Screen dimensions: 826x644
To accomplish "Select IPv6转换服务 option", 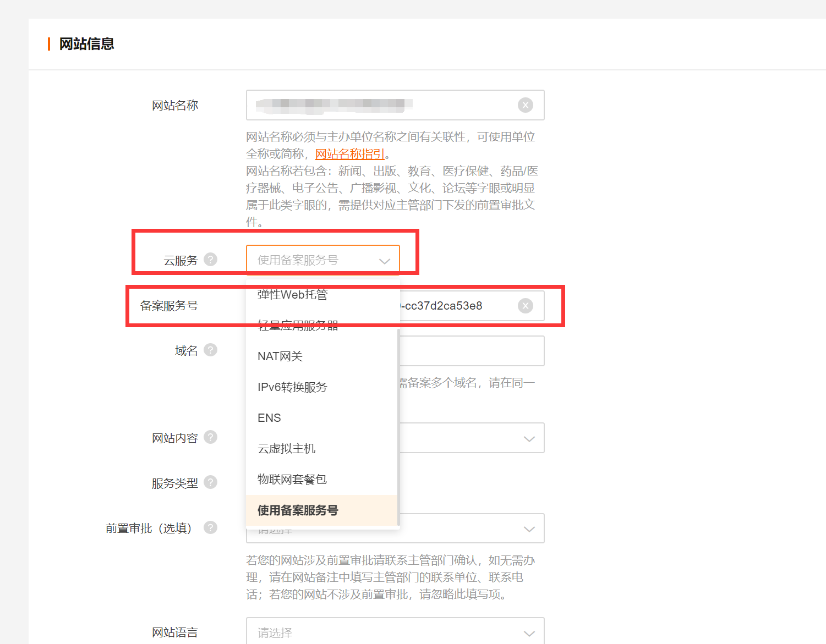I will 292,387.
